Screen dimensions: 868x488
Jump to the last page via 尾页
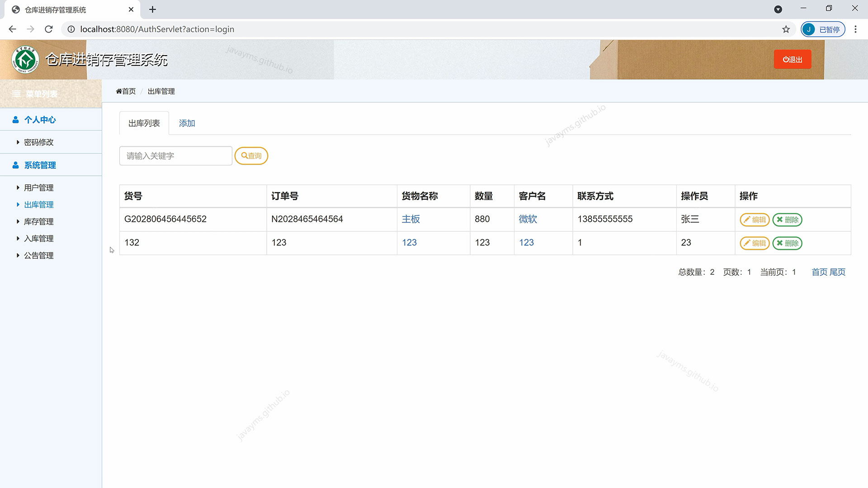point(838,272)
